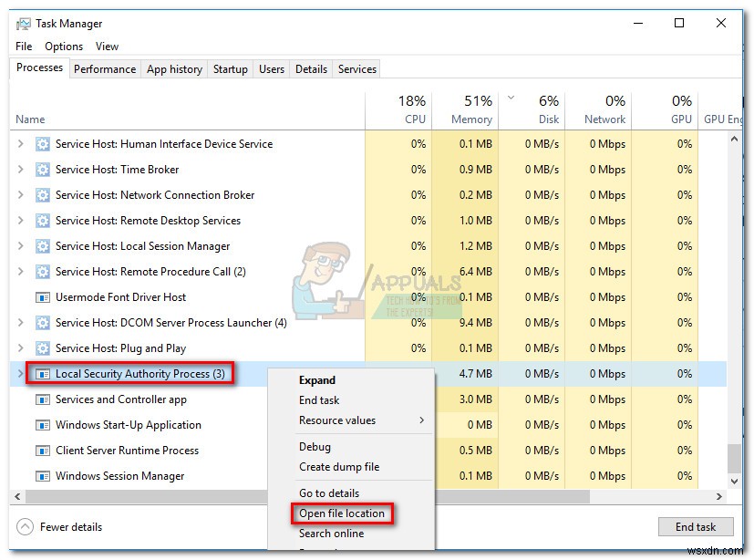Click the Windows Session Manager icon

click(x=43, y=476)
